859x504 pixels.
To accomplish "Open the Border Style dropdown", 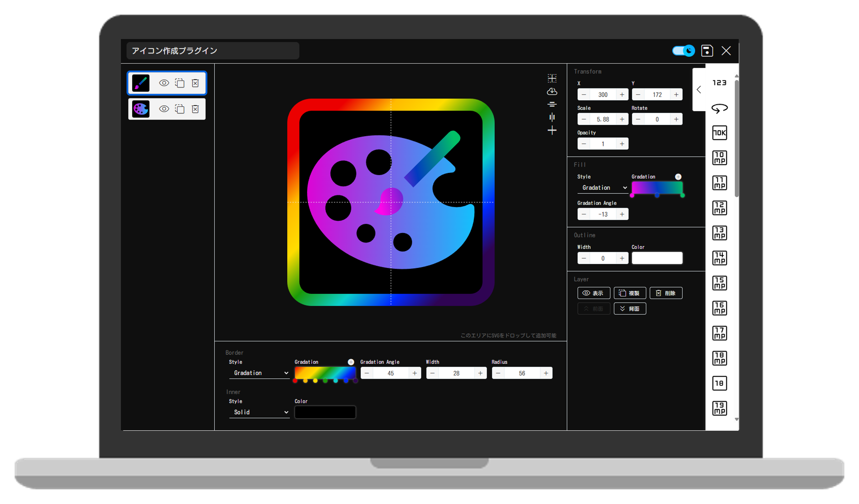I will 259,373.
